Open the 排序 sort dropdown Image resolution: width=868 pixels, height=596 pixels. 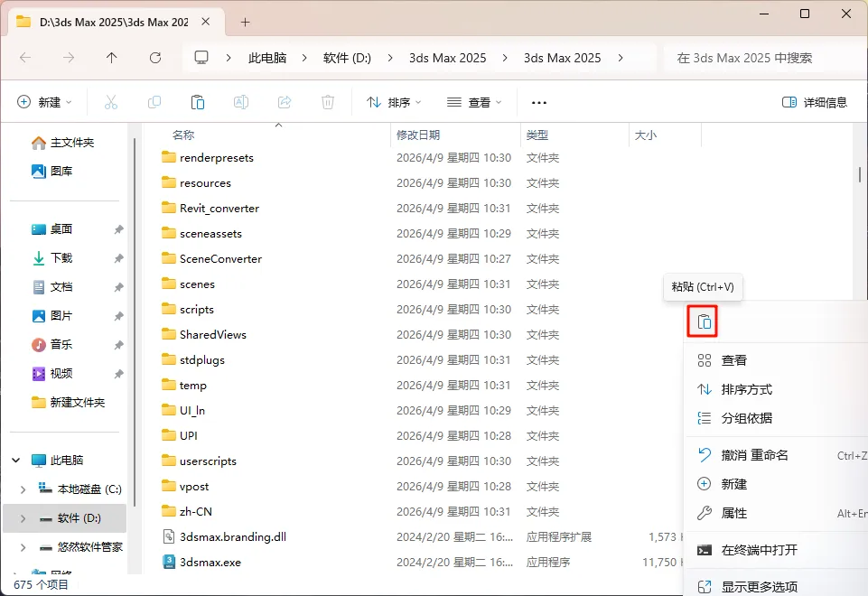coord(394,102)
